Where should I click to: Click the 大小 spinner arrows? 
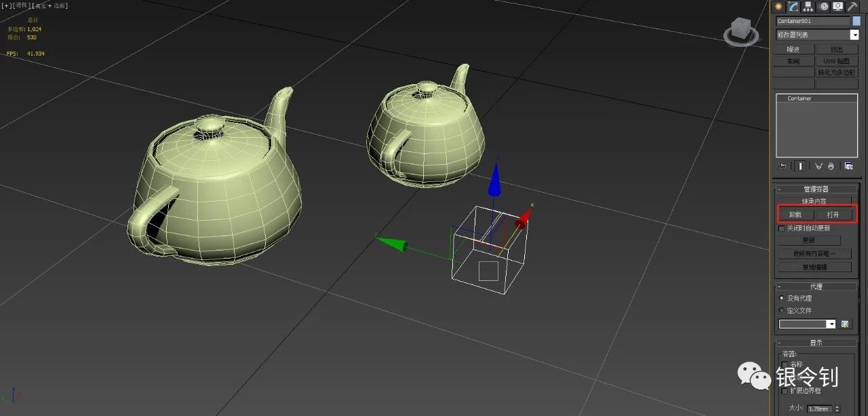(837, 409)
